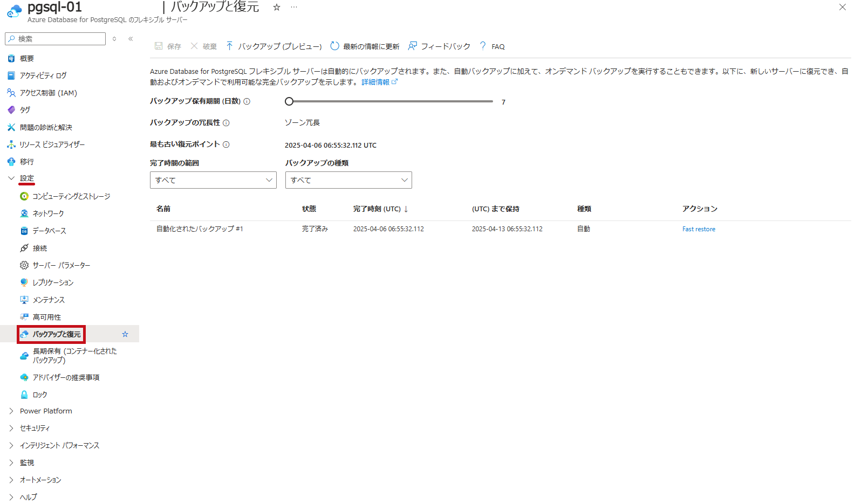855x504 pixels.
Task: Open アクティビティ ログ from sidebar
Action: (43, 75)
